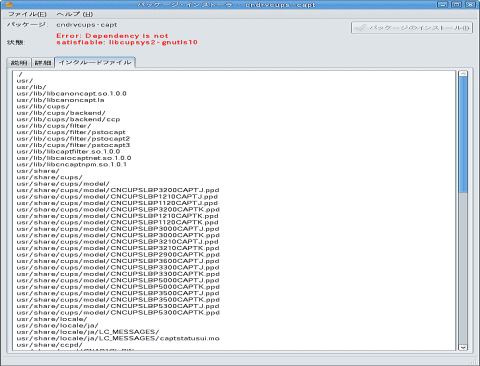This screenshot has height=366, width=480.
Task: Click the CNCUPSLBP5300CAPTJ.ppd row
Action: click(x=118, y=306)
